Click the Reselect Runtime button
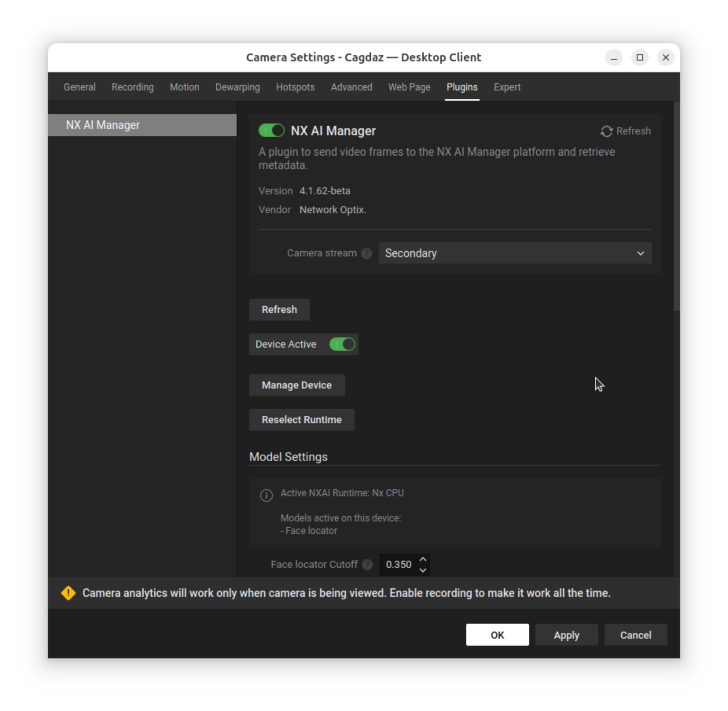This screenshot has height=711, width=728. point(301,420)
